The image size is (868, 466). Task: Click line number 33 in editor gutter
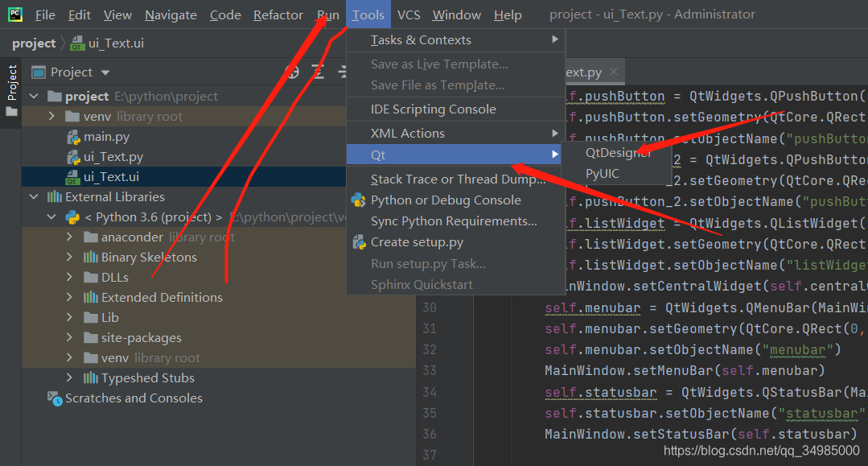[x=430, y=370]
